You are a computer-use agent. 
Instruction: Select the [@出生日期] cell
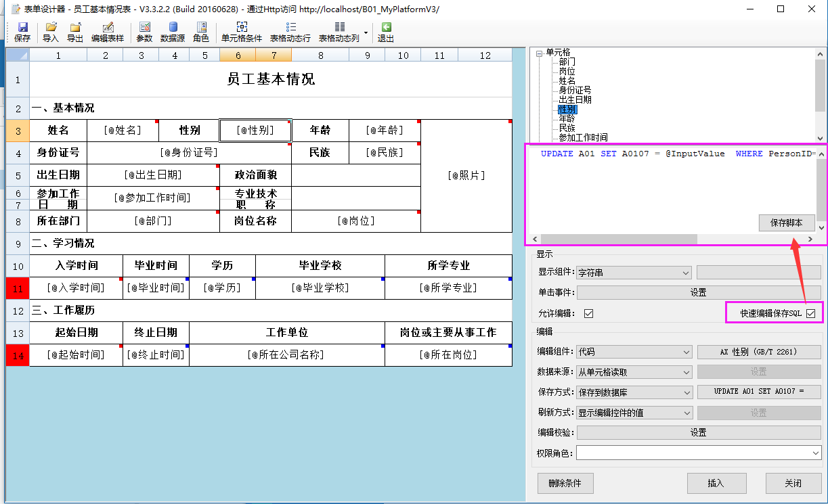(153, 175)
